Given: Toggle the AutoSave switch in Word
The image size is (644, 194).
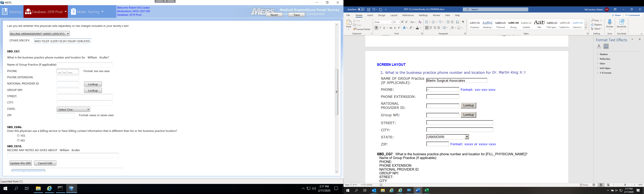Looking at the screenshot, I should 361,9.
